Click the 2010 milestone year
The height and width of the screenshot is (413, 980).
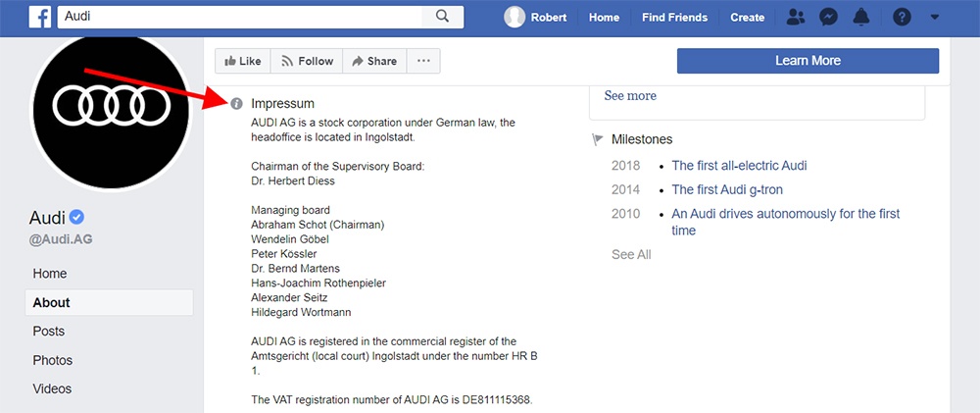625,214
